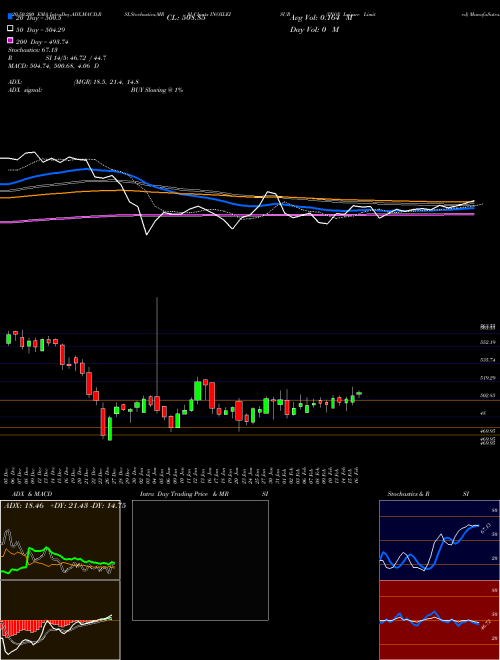The image size is (500, 660).
Task: Open the ADX indicator chart with green line
Action: click(60, 540)
